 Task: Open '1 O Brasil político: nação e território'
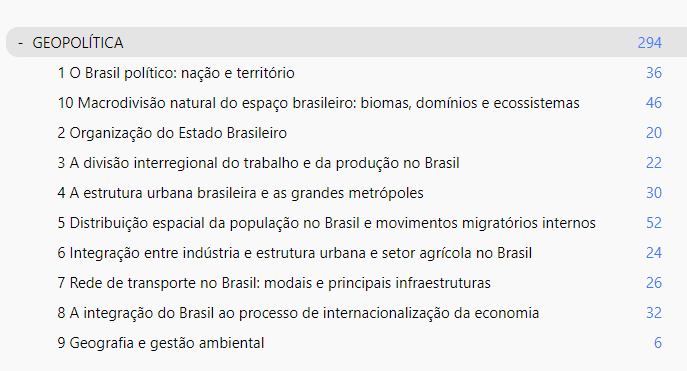tap(176, 73)
